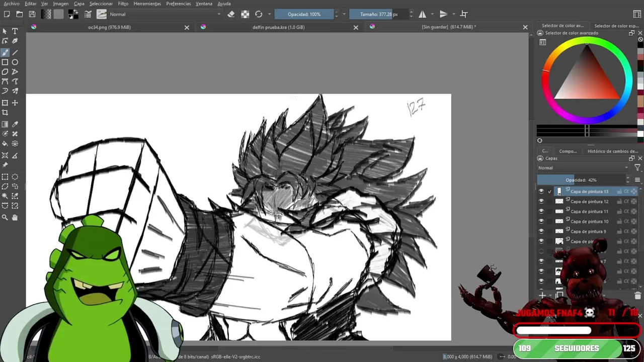Select the Multibrush tool
644x362 pixels.
(15, 91)
